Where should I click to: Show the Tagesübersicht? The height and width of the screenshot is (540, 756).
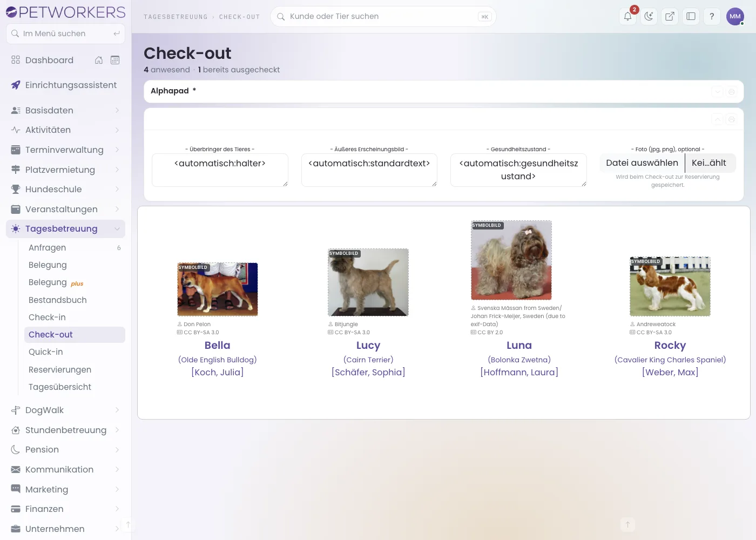pos(75,387)
